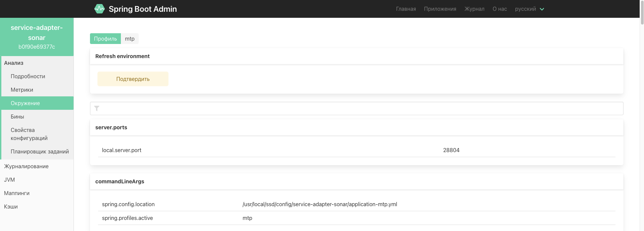Select the application-mtp.yml path value
This screenshot has height=231, width=644.
[x=320, y=204]
